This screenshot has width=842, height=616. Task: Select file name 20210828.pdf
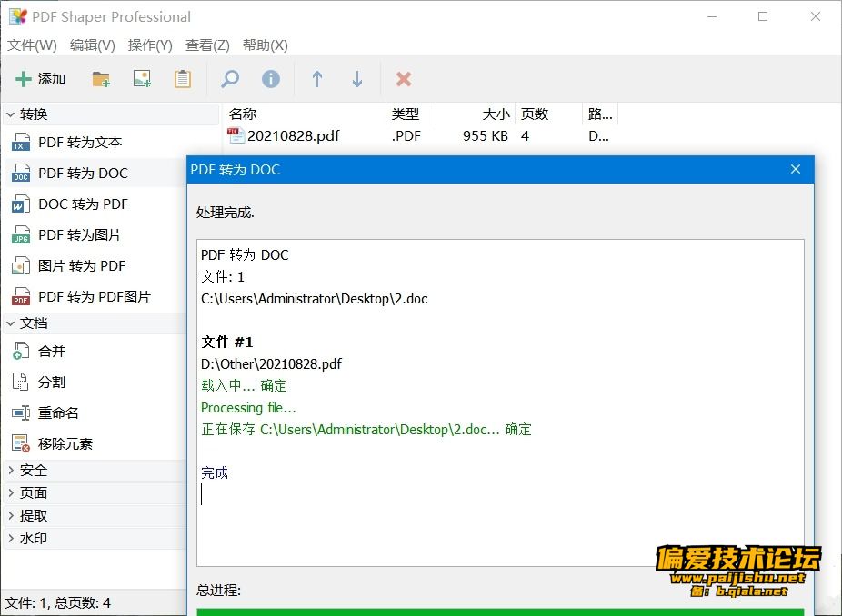[293, 135]
